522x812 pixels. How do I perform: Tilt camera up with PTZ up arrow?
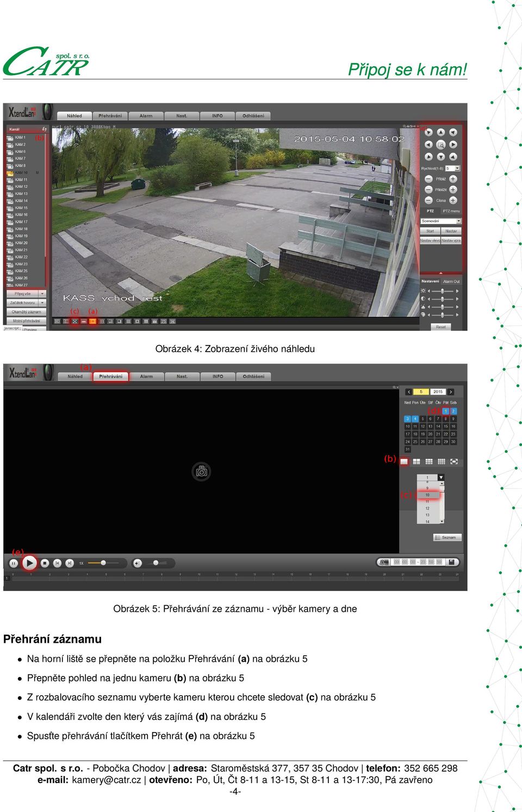pyautogui.click(x=441, y=132)
